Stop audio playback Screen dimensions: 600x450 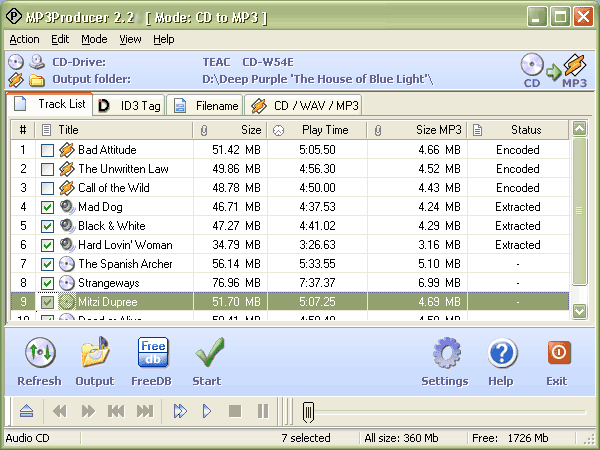235,411
